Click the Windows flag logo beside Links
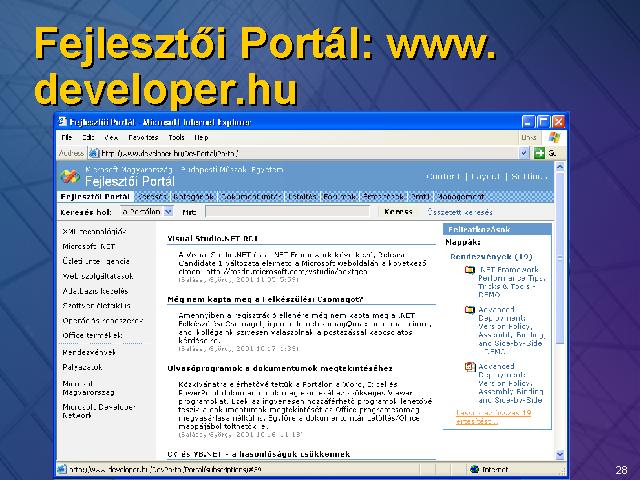The image size is (640, 480). pos(554,138)
